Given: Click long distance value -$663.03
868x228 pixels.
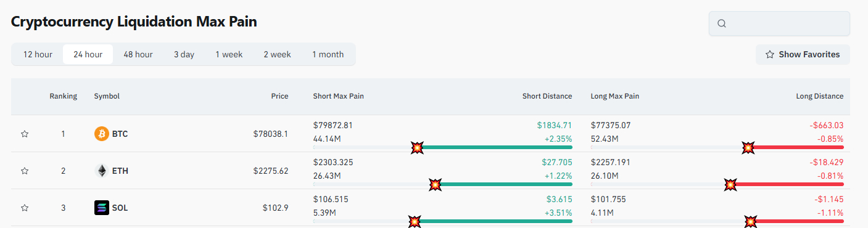Looking at the screenshot, I should point(826,125).
